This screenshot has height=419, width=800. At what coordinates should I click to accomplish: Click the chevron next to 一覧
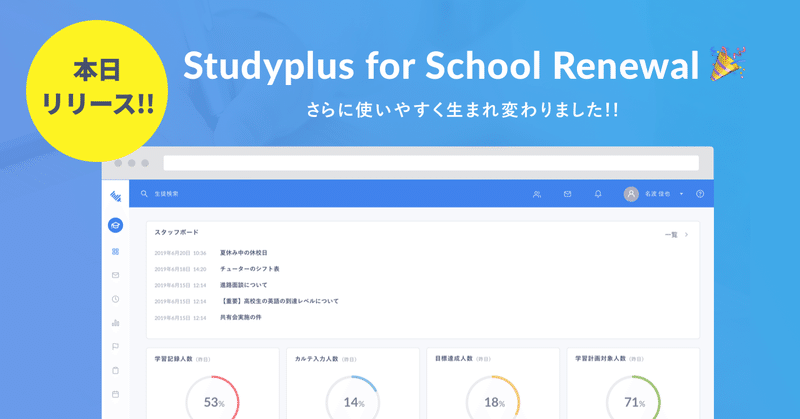click(686, 235)
